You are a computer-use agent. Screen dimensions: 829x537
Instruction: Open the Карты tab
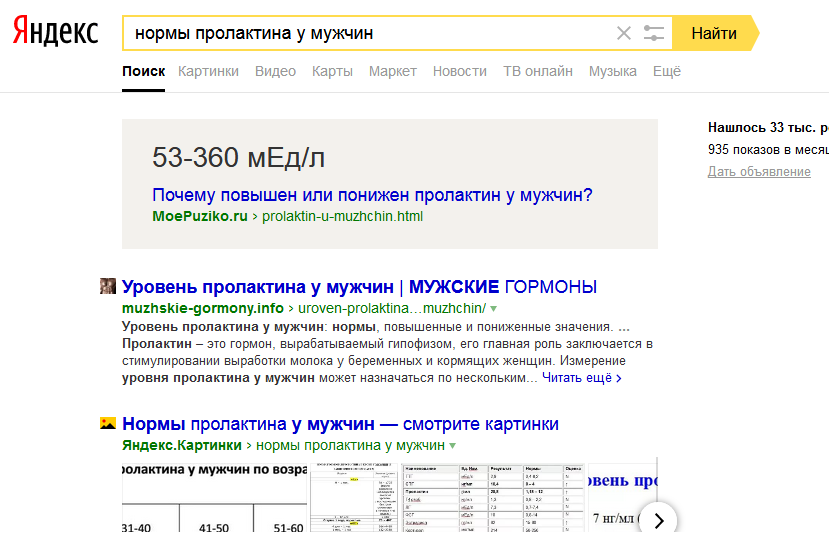coord(332,71)
